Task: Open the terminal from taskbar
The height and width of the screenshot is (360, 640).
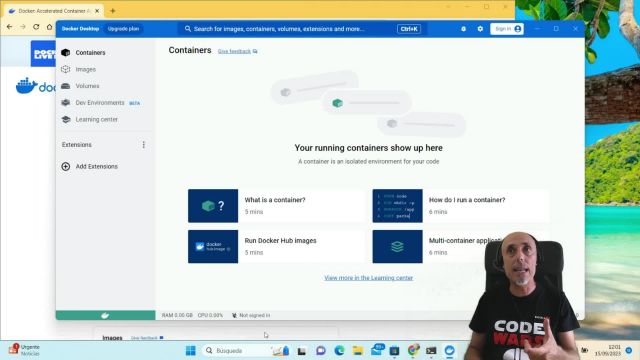Action: pyautogui.click(x=431, y=351)
